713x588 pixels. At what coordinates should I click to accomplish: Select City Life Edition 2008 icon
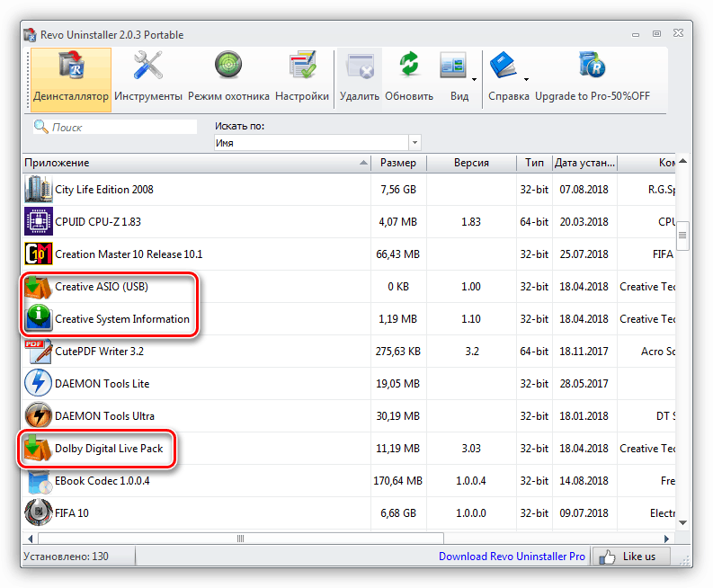tap(38, 189)
